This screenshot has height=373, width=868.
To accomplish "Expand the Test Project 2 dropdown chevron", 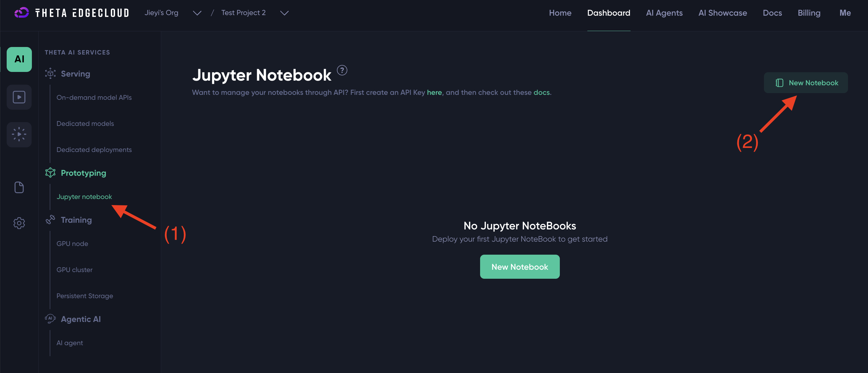I will [284, 13].
